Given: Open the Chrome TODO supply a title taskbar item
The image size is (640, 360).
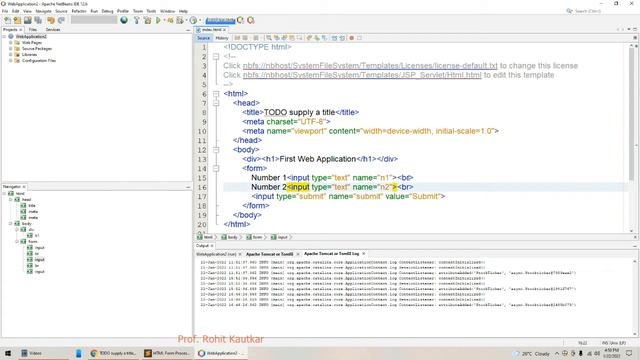Looking at the screenshot, I should click(113, 353).
